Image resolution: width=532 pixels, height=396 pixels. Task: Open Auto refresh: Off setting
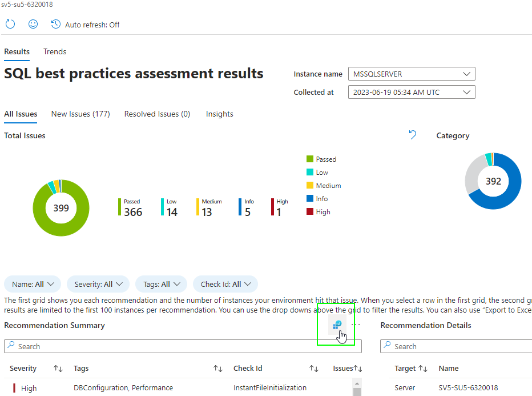tap(86, 25)
